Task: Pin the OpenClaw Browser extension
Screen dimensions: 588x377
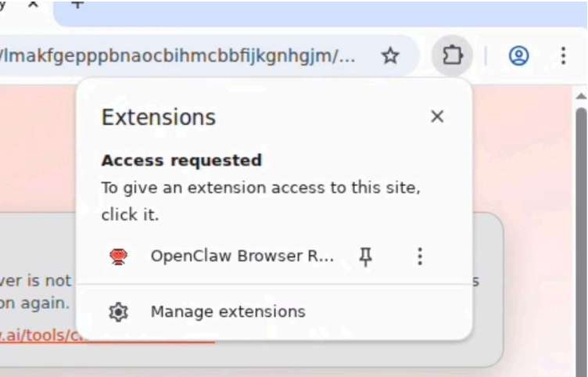Action: tap(365, 256)
